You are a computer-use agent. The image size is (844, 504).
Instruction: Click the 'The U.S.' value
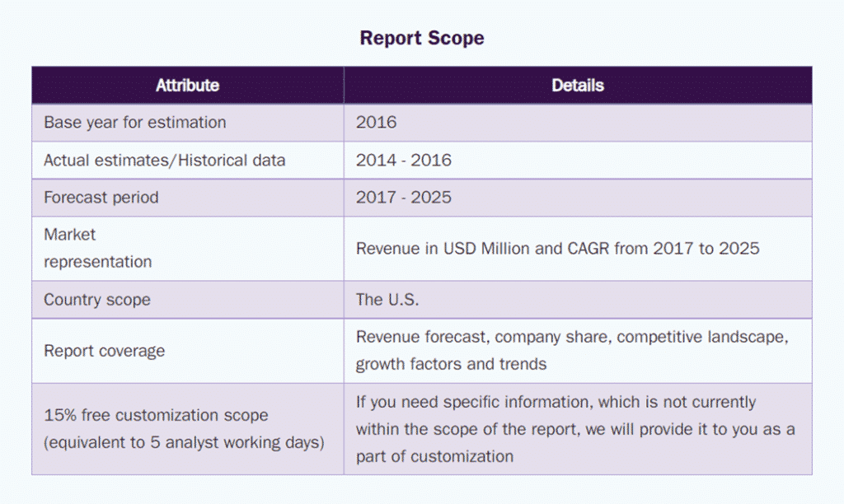pyautogui.click(x=387, y=300)
